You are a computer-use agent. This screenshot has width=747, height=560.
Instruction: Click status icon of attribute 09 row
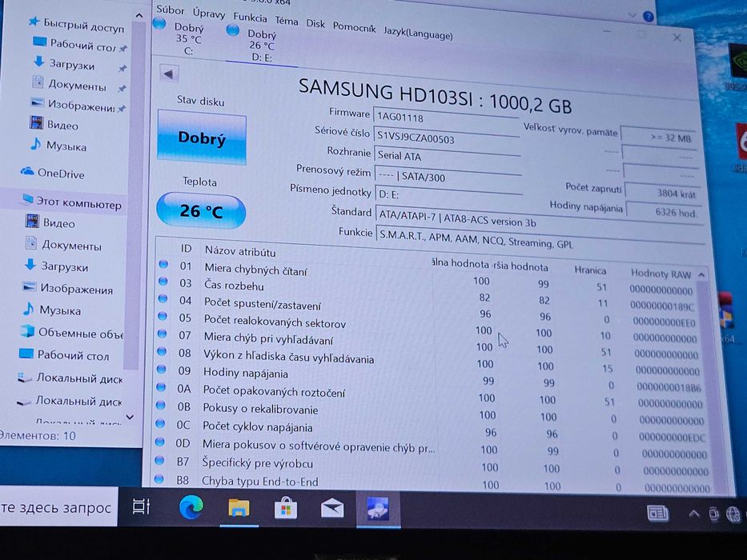click(162, 369)
